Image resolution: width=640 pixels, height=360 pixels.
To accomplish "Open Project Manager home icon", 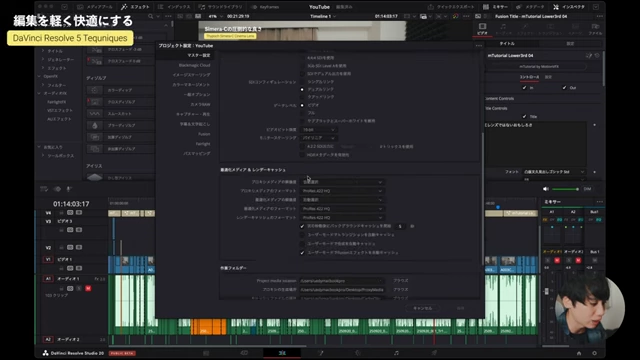I will 579,353.
